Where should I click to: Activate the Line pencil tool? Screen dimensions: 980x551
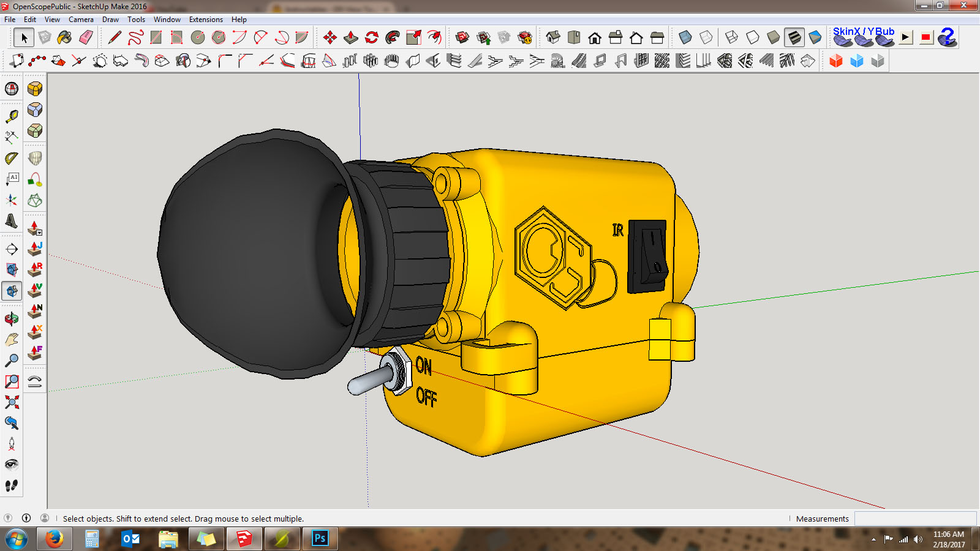click(x=114, y=38)
